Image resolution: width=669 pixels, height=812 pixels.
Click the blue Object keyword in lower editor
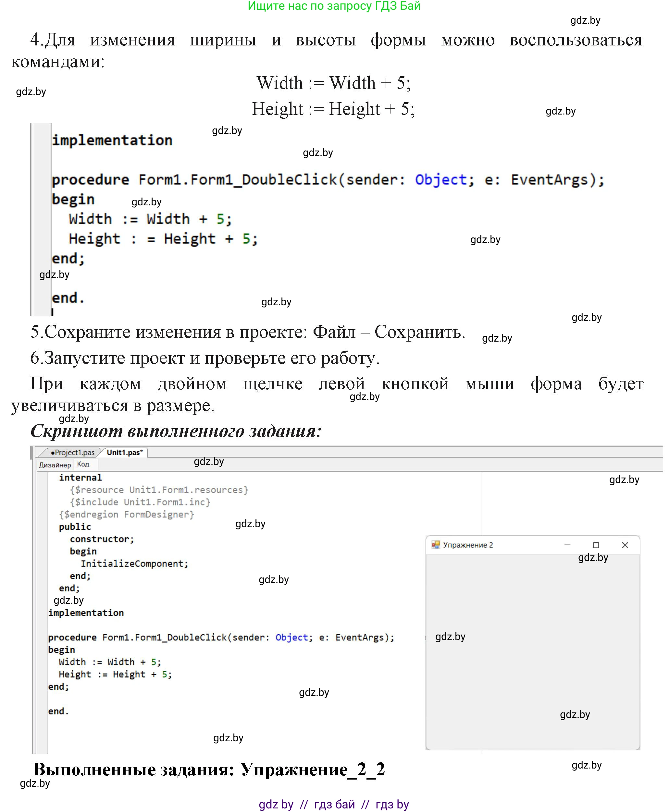click(292, 637)
